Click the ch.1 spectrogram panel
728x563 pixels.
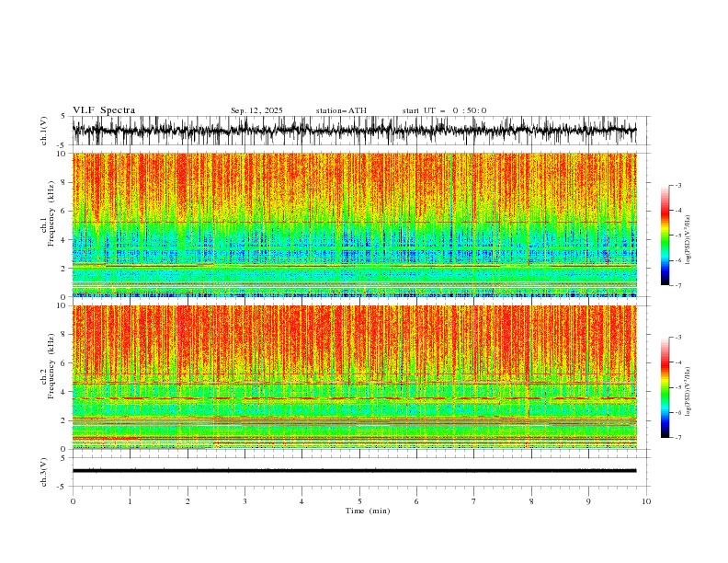click(355, 224)
